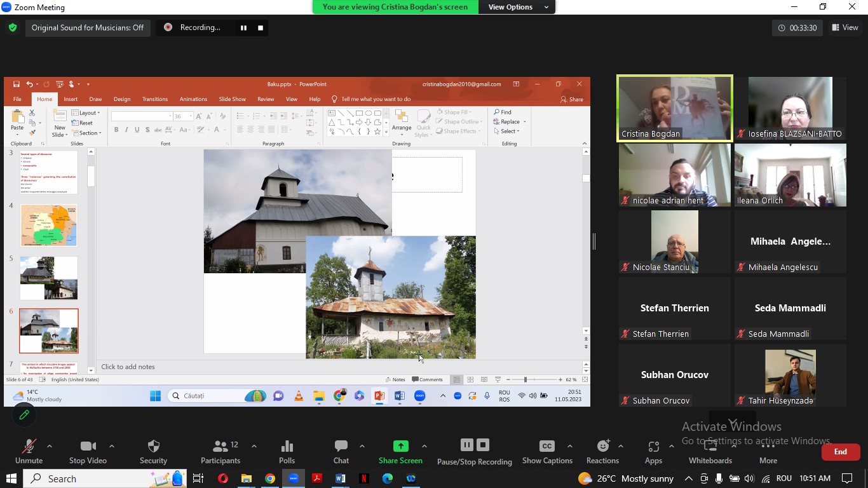Open the Layout dropdown in Slides group
The width and height of the screenshot is (868, 488).
[86, 112]
